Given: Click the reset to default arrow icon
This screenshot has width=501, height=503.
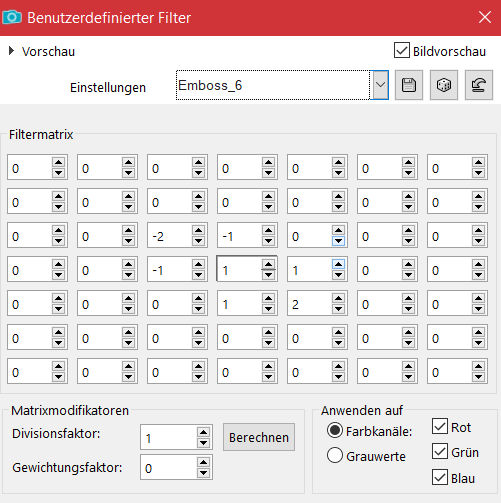Looking at the screenshot, I should point(479,85).
